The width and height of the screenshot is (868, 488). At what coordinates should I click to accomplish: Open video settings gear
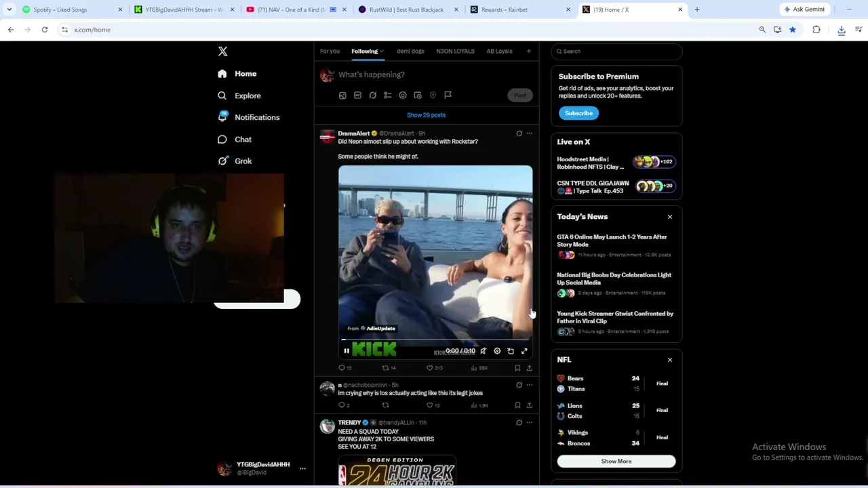coord(497,351)
